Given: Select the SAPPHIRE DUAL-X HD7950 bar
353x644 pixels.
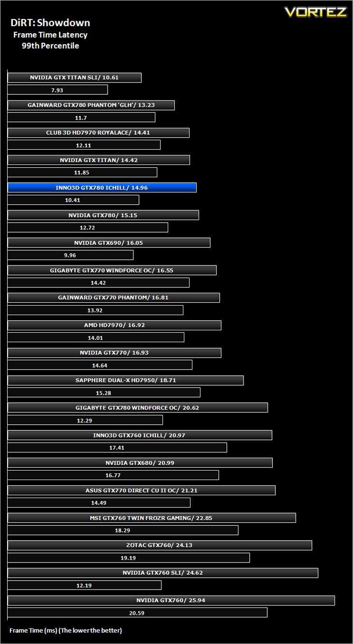Looking at the screenshot, I should coord(126,380).
